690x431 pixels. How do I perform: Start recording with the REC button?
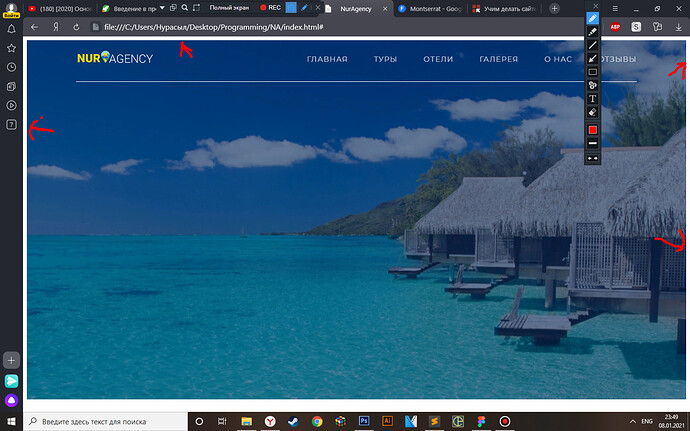[270, 7]
